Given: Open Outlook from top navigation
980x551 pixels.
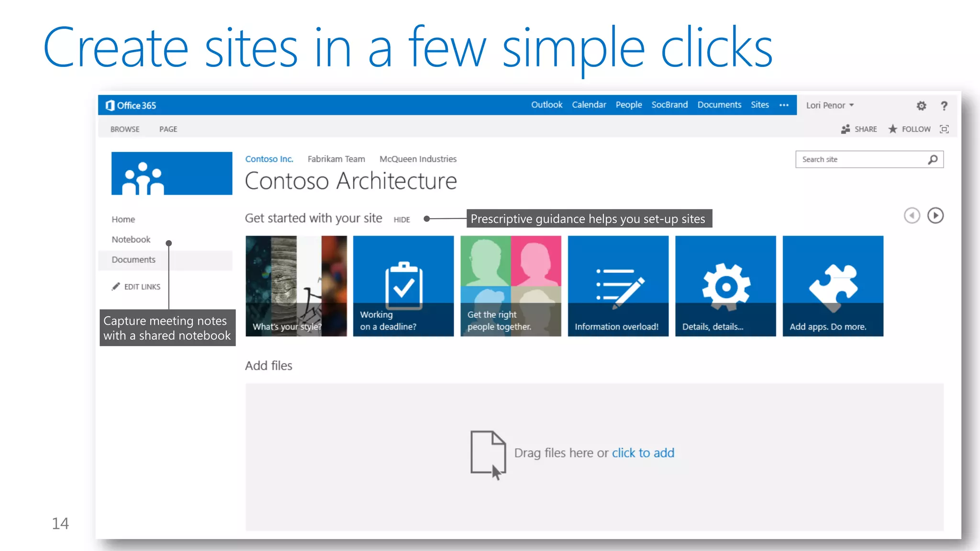Looking at the screenshot, I should (546, 105).
